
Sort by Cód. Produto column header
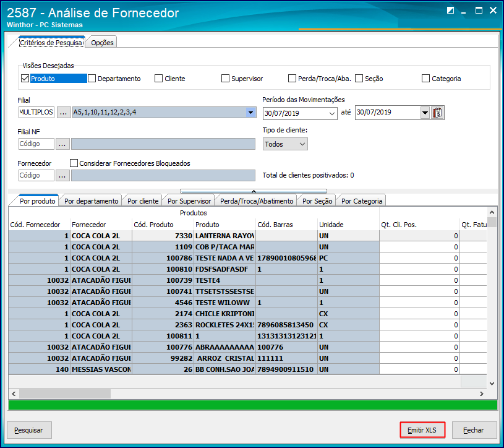163,225
